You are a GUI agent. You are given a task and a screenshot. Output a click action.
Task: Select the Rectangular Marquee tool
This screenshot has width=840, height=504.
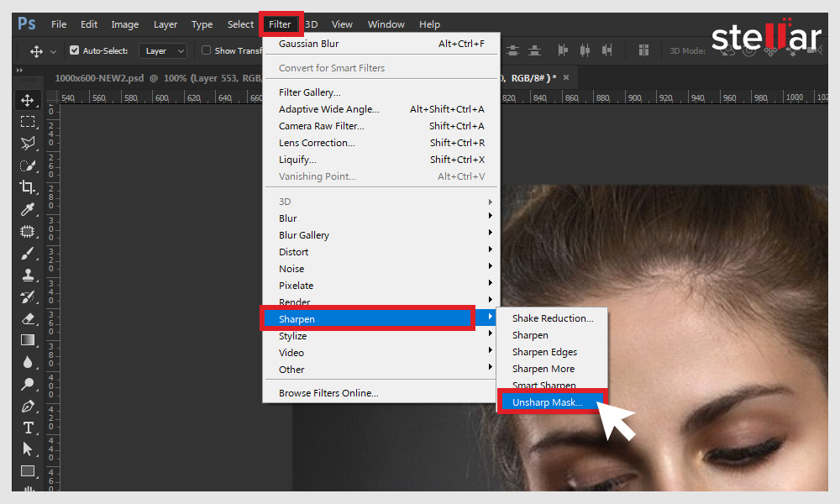point(28,122)
